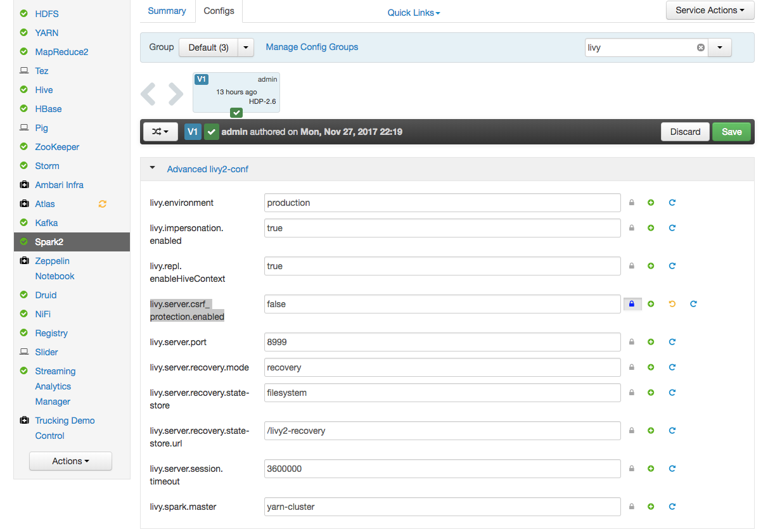Toggle lock icon for livy.impersonation.enabled

pyautogui.click(x=631, y=228)
